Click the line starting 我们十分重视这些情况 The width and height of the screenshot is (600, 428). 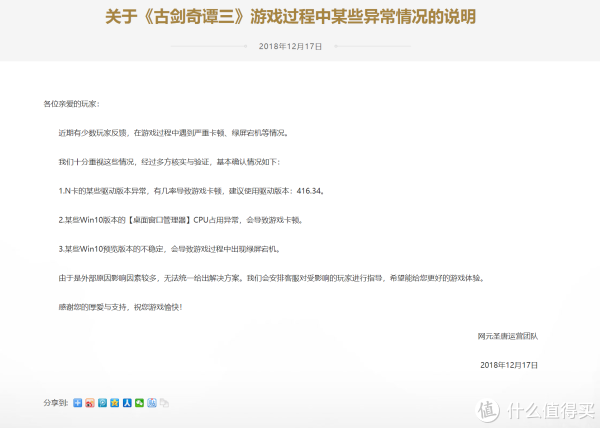(x=169, y=162)
